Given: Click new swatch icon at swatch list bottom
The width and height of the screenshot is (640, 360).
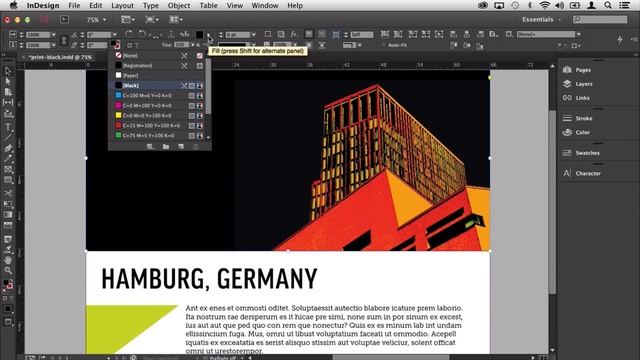Looking at the screenshot, I should coord(181,147).
